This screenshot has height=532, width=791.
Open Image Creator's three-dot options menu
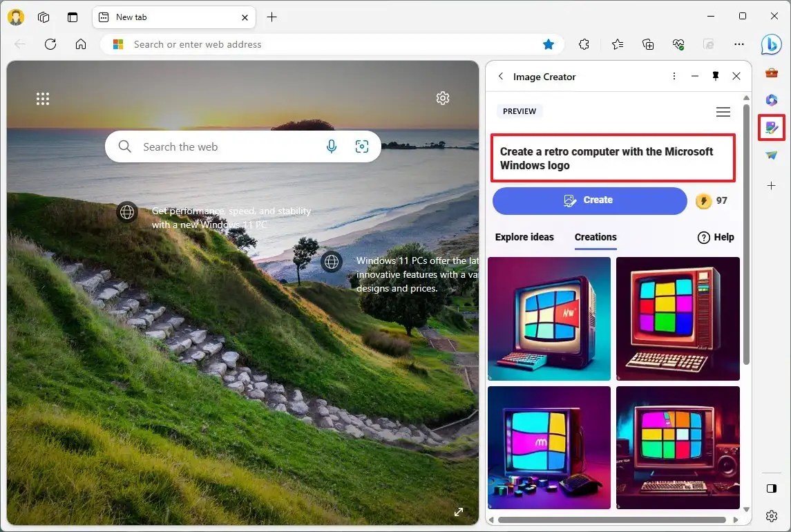pyautogui.click(x=674, y=76)
